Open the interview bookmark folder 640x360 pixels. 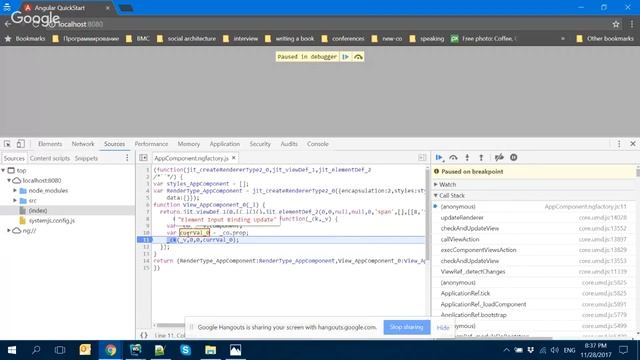click(240, 39)
